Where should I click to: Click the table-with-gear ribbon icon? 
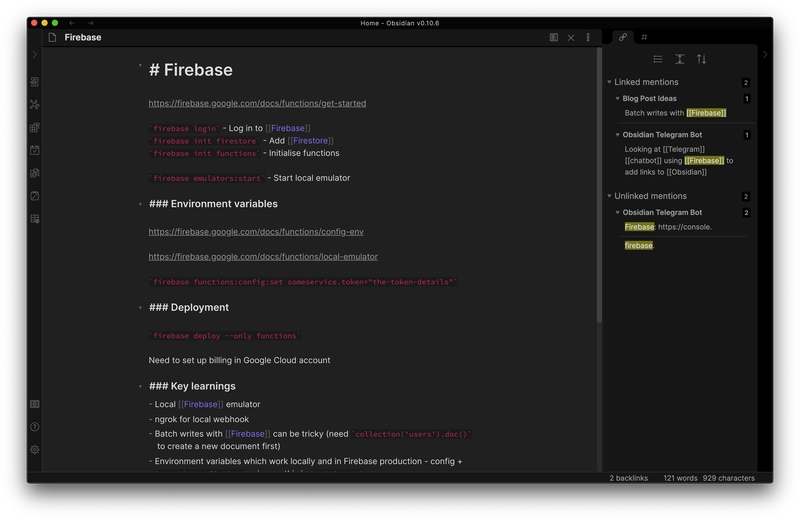tap(35, 219)
